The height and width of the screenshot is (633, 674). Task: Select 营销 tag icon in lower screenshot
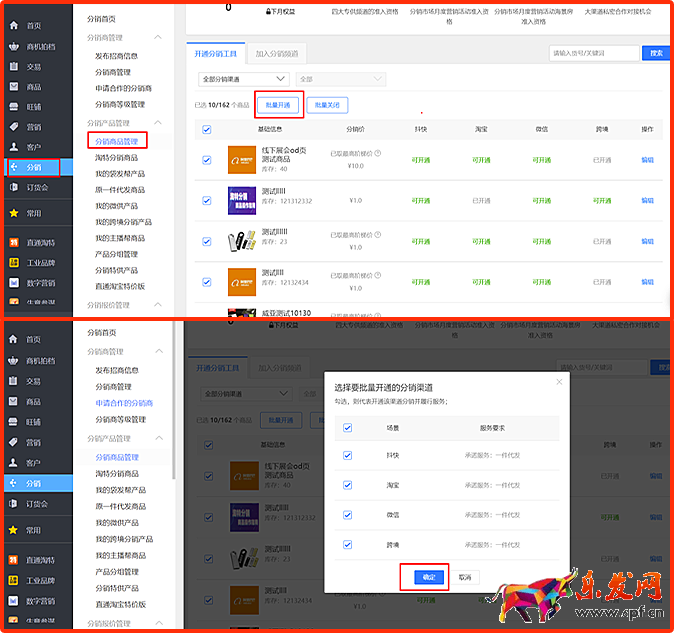pos(13,442)
